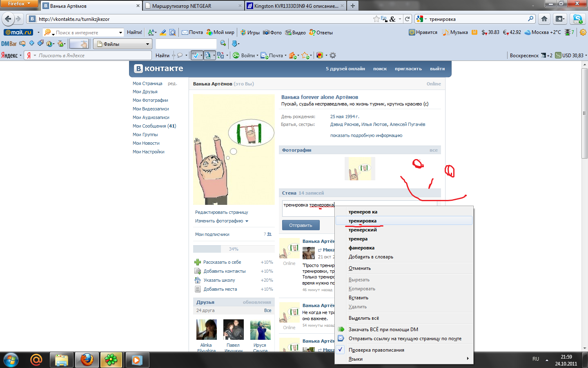Open the profile photo thumbnail in Фотографии
The height and width of the screenshot is (368, 588).
[360, 169]
